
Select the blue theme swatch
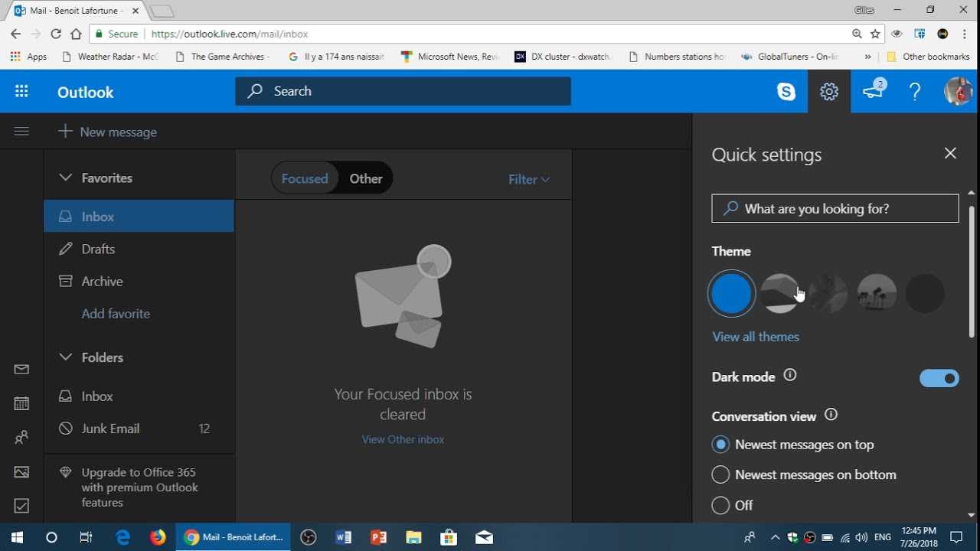(732, 293)
